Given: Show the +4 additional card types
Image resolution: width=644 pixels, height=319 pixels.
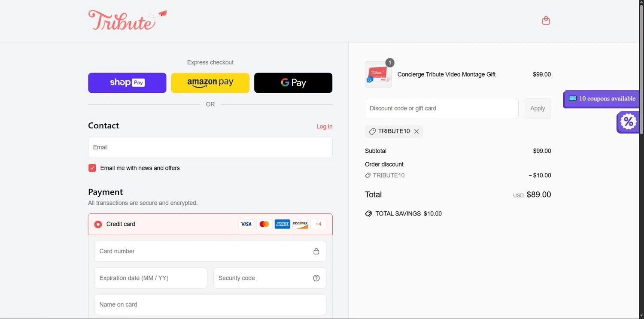Looking at the screenshot, I should pos(318,224).
